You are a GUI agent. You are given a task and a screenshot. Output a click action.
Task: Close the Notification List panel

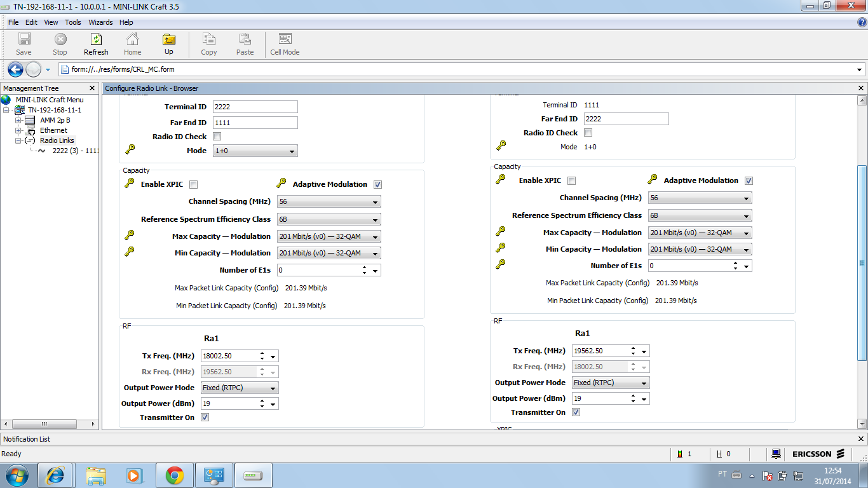(x=861, y=439)
